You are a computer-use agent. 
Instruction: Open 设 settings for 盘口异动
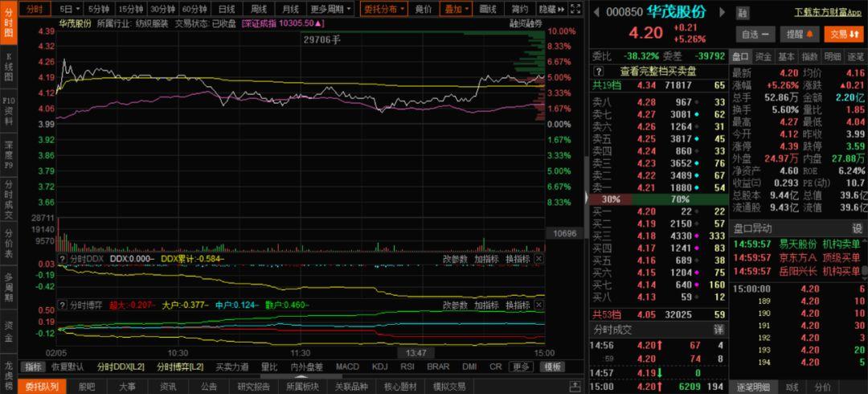click(x=857, y=228)
